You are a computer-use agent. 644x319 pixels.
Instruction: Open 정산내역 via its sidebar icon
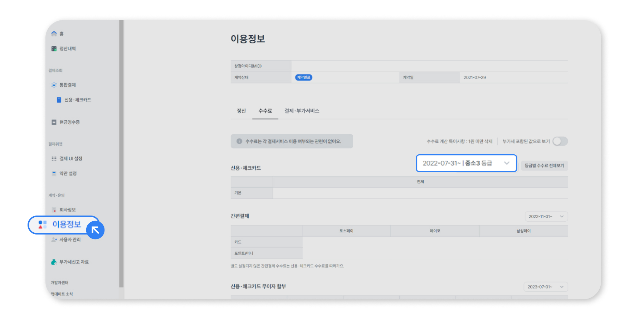54,49
